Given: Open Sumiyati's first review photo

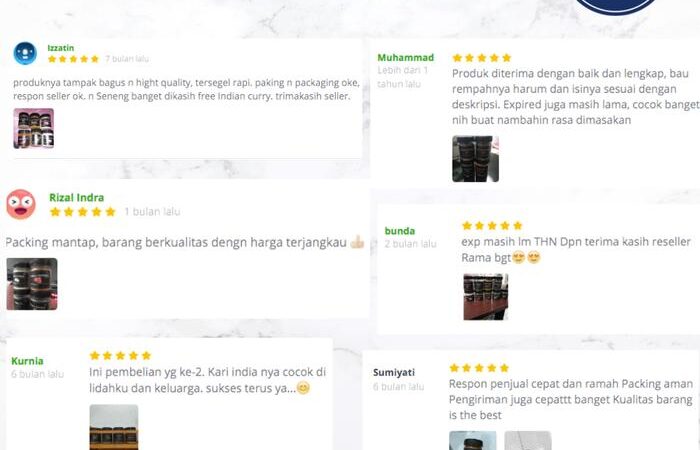Looking at the screenshot, I should pos(473,441).
